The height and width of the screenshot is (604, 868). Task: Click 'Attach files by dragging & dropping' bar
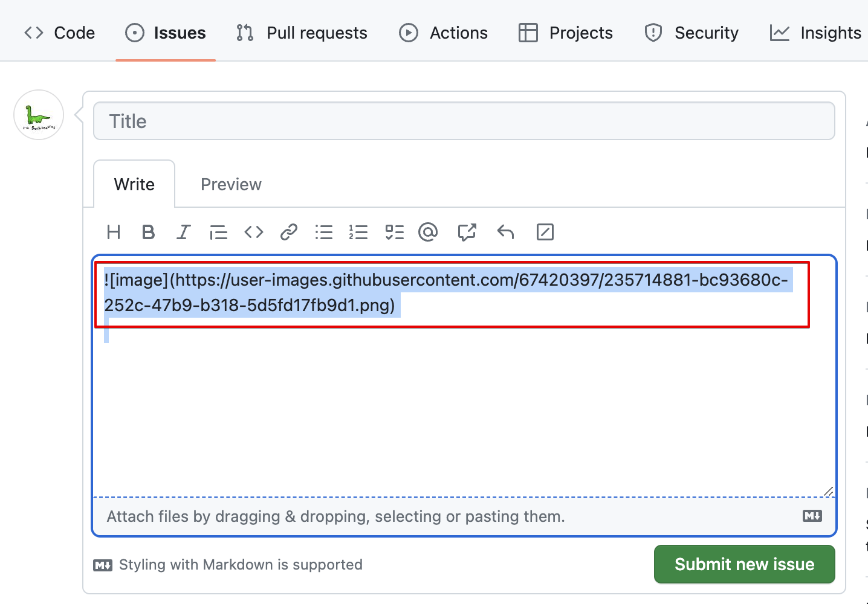[464, 516]
